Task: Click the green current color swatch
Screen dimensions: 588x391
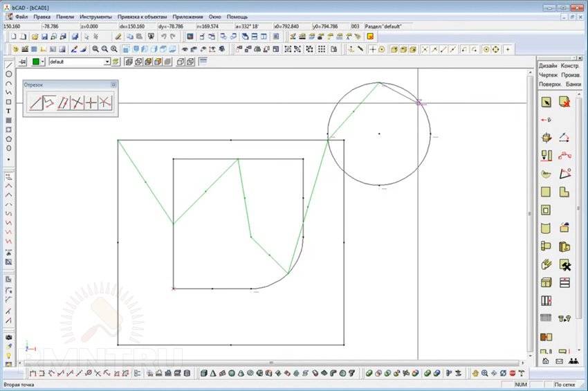Action: [x=35, y=62]
